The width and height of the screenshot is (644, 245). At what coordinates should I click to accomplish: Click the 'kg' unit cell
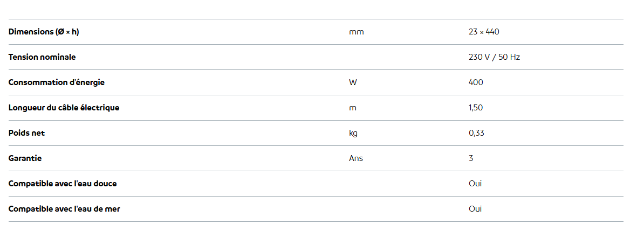(353, 133)
